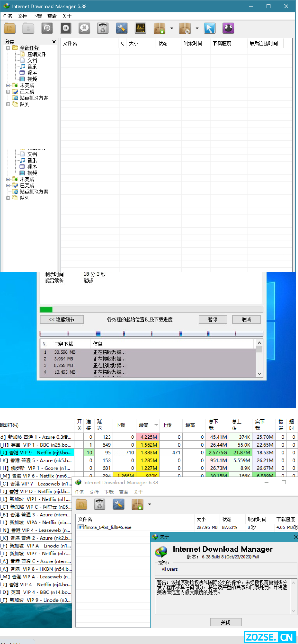The width and height of the screenshot is (298, 644).
Task: Click the 4.05 MB/秒 speed cell
Action: click(287, 527)
